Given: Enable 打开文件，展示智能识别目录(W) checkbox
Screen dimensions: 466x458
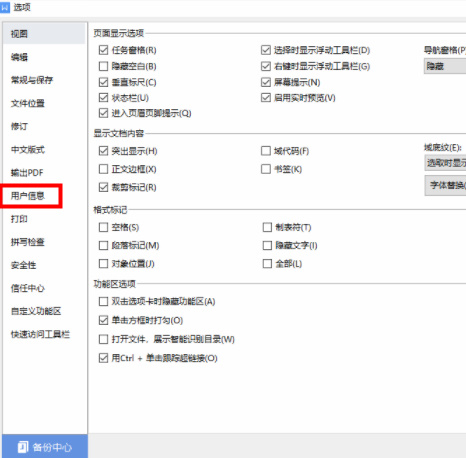Looking at the screenshot, I should click(x=103, y=339).
